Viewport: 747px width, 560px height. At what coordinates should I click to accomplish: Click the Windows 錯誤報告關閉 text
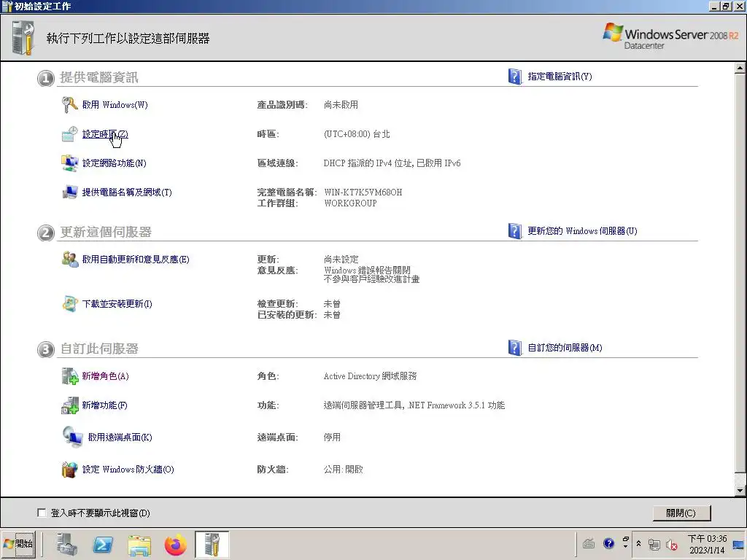coord(367,270)
